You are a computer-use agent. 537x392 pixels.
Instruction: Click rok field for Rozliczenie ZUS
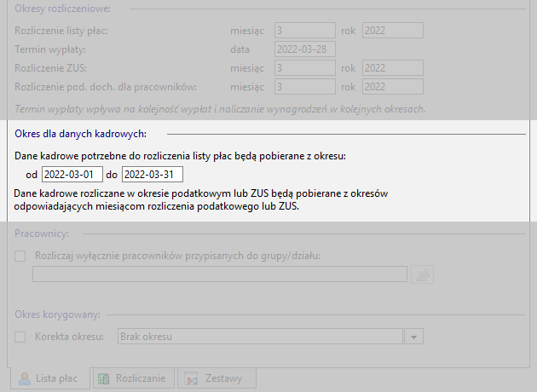(392, 67)
